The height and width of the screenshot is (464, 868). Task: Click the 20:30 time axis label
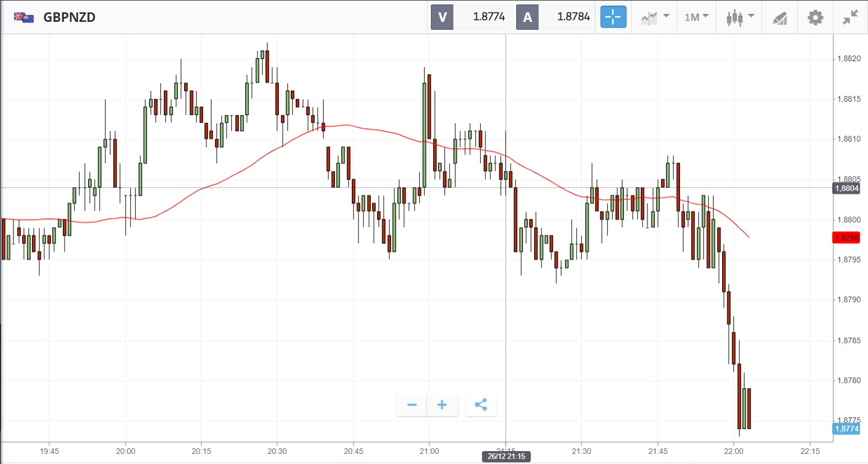(x=277, y=451)
